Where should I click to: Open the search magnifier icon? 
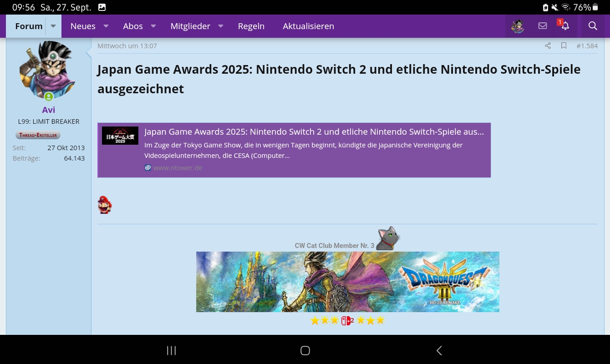coord(592,26)
